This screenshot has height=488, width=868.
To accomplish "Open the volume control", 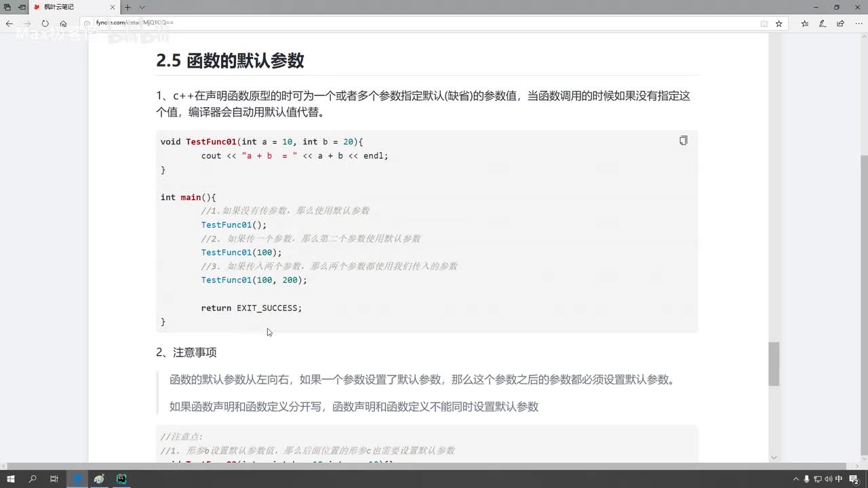I will point(828,479).
